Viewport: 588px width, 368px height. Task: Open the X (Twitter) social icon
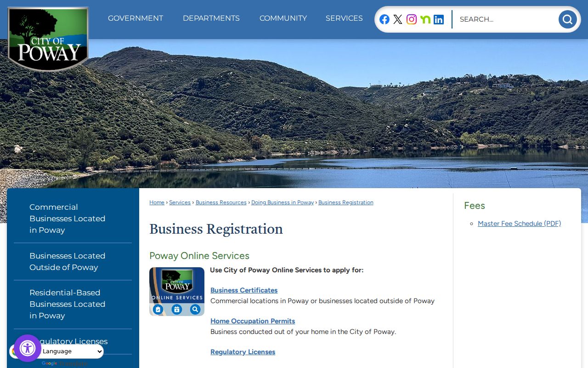398,19
